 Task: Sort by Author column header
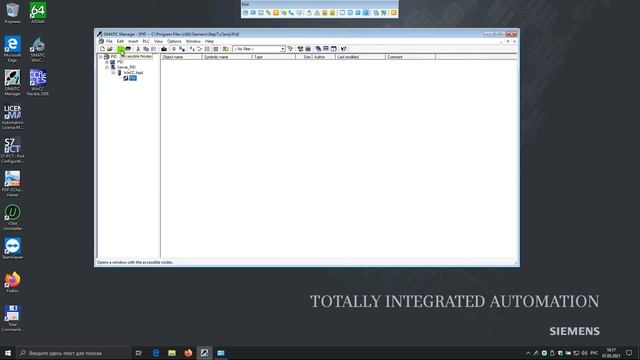point(324,57)
